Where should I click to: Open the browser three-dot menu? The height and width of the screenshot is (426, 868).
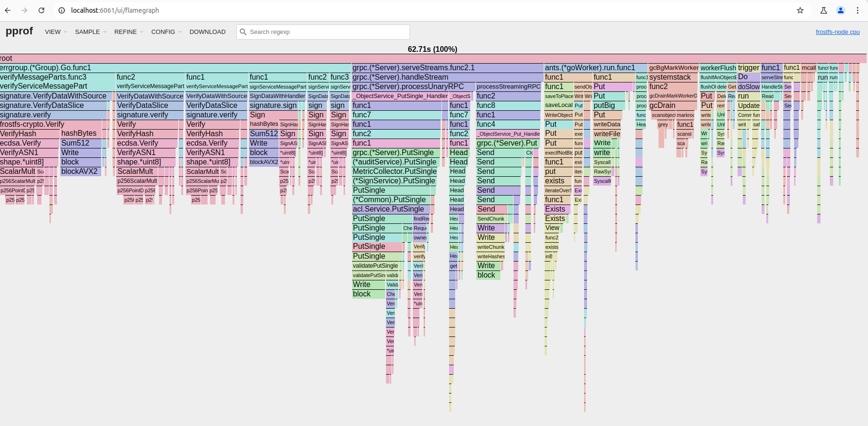point(858,10)
